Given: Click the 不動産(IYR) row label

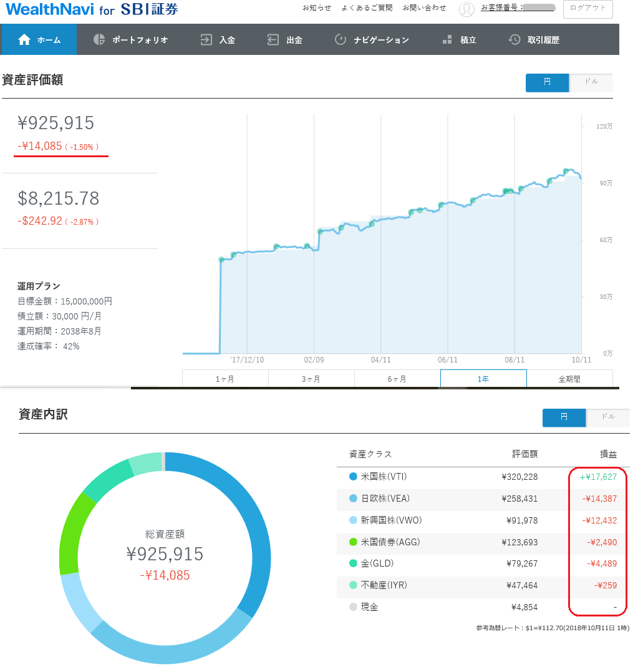Looking at the screenshot, I should 384,585.
